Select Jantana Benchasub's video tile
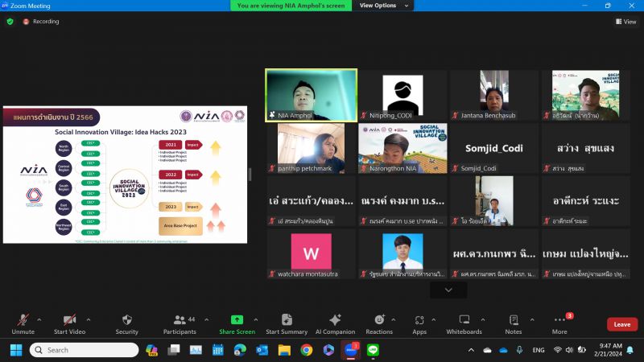This screenshot has width=644, height=362. [x=494, y=95]
